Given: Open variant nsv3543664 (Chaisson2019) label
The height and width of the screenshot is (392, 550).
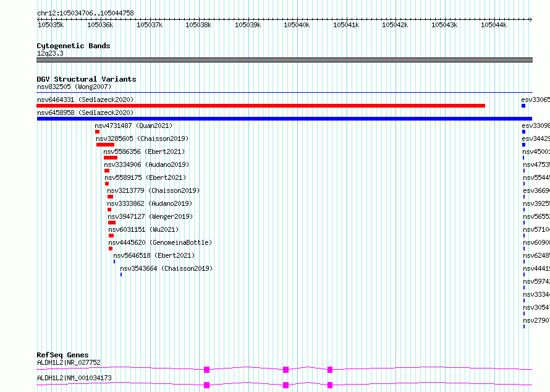Looking at the screenshot, I should click(166, 268).
